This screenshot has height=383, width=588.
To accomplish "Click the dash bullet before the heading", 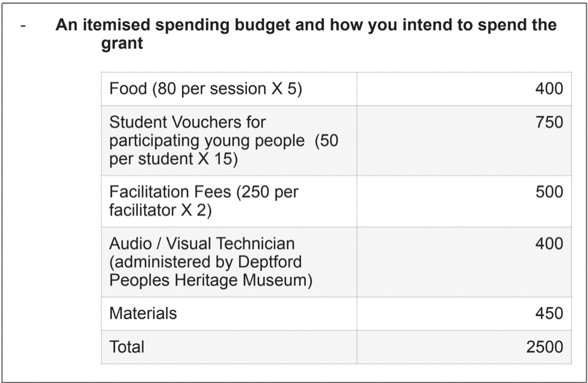I will point(23,26).
